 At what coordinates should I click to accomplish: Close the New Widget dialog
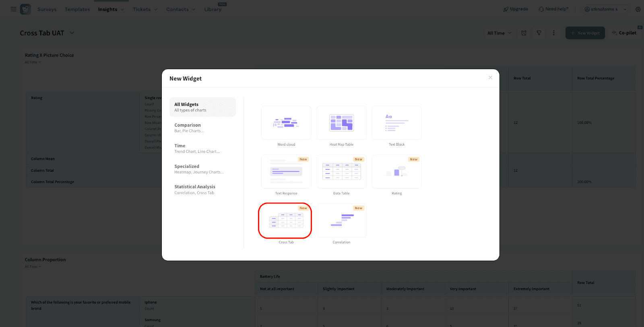point(490,78)
